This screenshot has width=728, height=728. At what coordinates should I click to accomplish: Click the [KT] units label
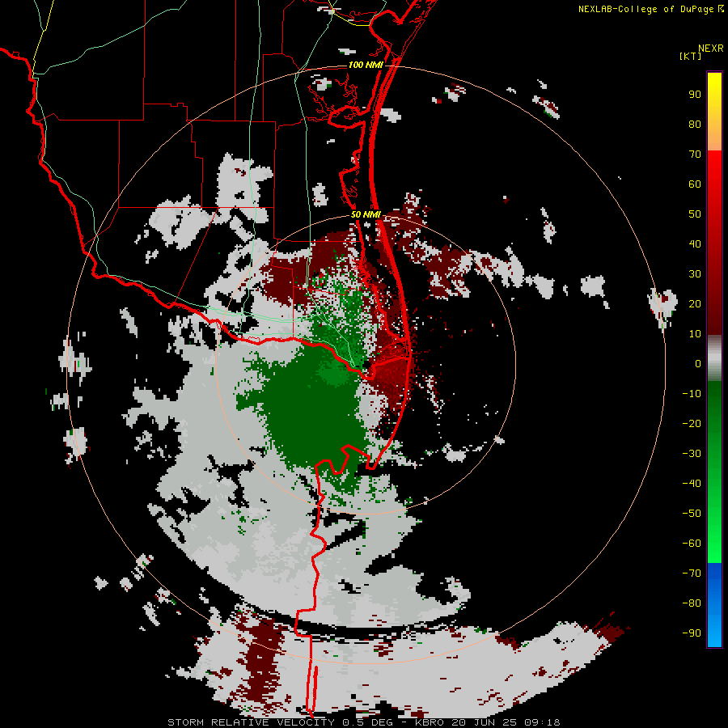[x=690, y=56]
